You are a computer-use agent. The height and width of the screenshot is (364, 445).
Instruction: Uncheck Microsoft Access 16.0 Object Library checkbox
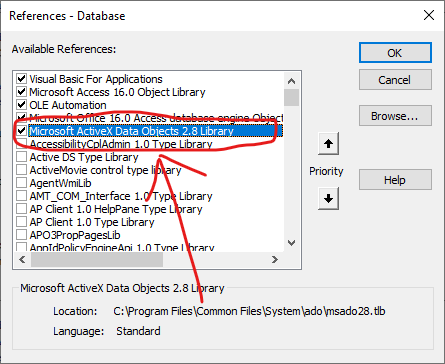(x=21, y=92)
